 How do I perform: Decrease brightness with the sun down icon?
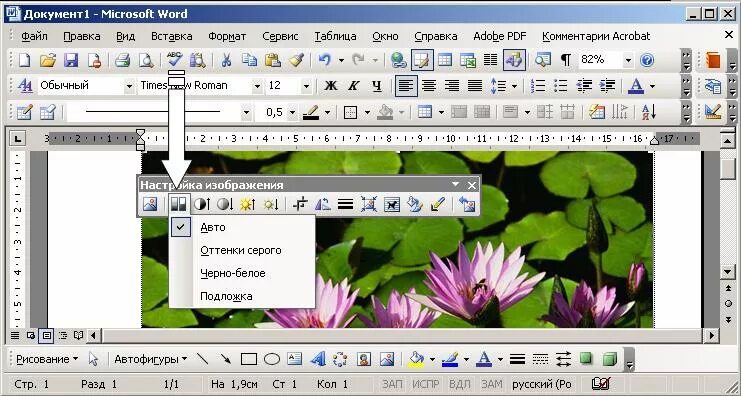[x=271, y=205]
